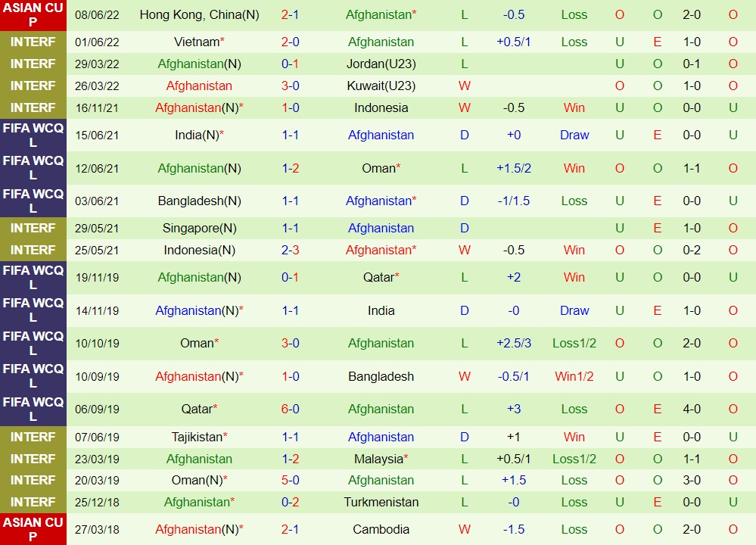Select ASIAN CUP label for 08/06/22

point(33,15)
